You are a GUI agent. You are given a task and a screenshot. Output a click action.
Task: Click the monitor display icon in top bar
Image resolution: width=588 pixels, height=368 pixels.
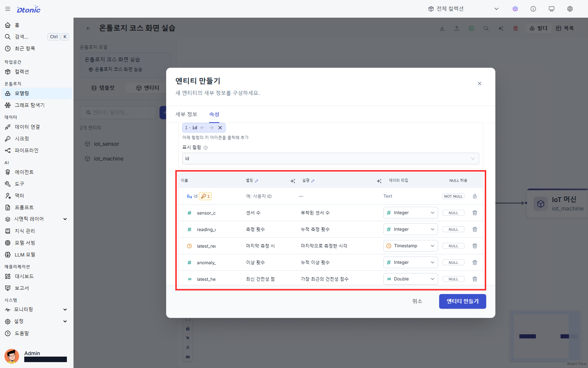click(552, 9)
